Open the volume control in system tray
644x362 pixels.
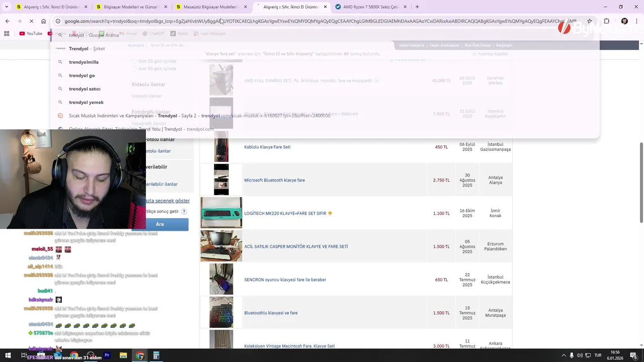(580, 355)
